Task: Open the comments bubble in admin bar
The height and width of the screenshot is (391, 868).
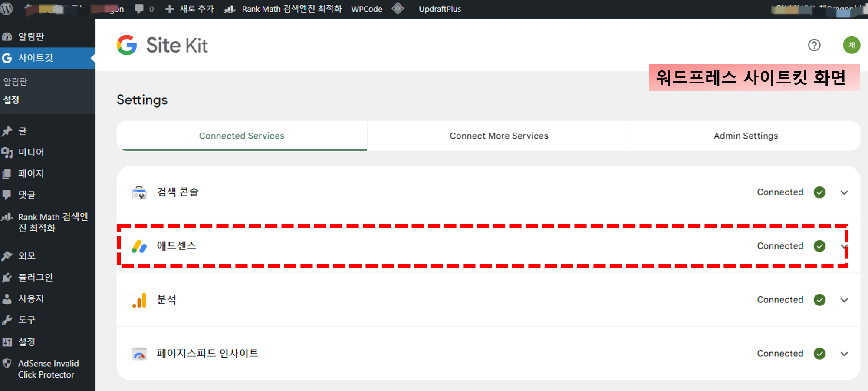Action: pos(139,9)
